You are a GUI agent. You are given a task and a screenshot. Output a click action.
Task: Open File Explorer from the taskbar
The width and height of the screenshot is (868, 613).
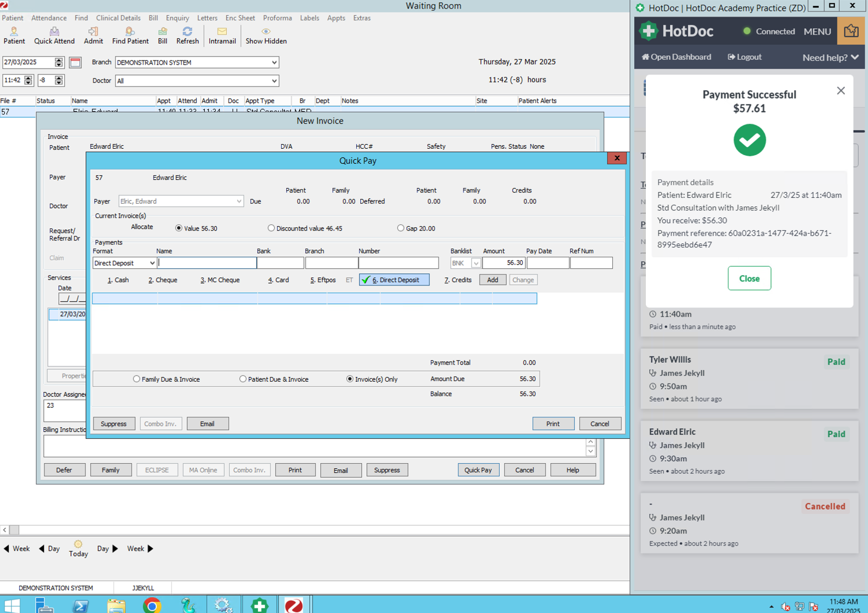point(116,605)
